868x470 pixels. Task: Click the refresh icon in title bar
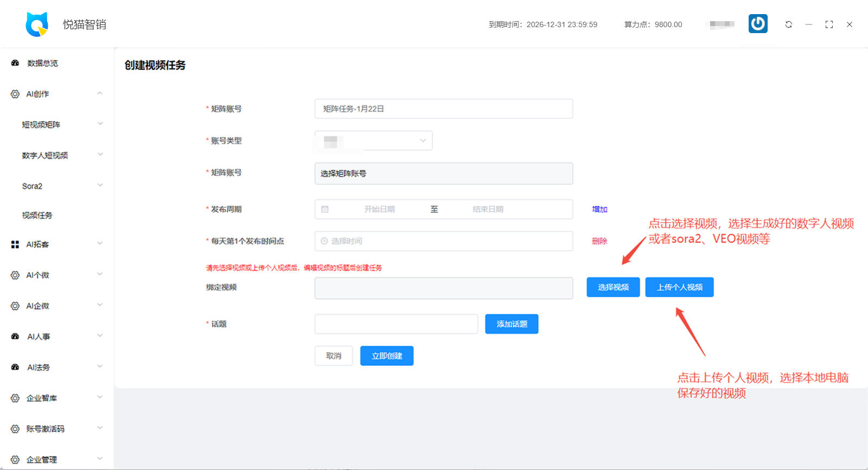point(788,24)
